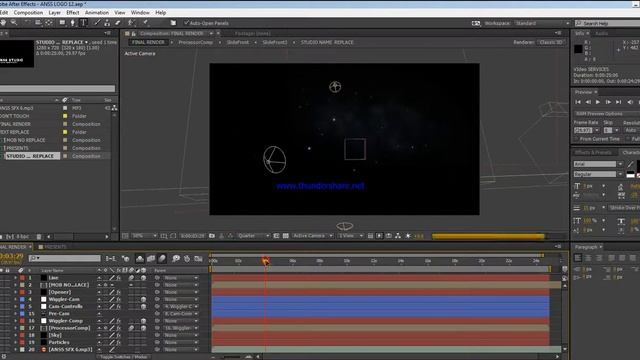Toggle hide shy layers icon in timeline
The width and height of the screenshot is (640, 360).
point(140,258)
